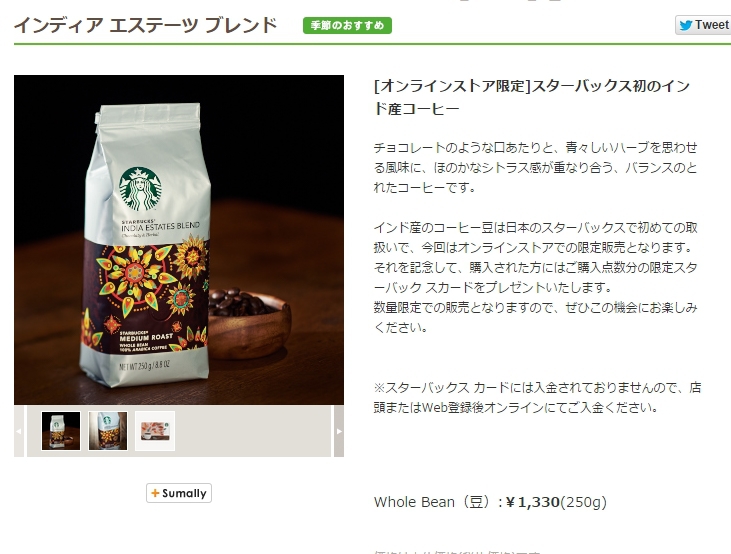
Task: Click the paragraph starting チョコレートのような
Action: point(536,167)
